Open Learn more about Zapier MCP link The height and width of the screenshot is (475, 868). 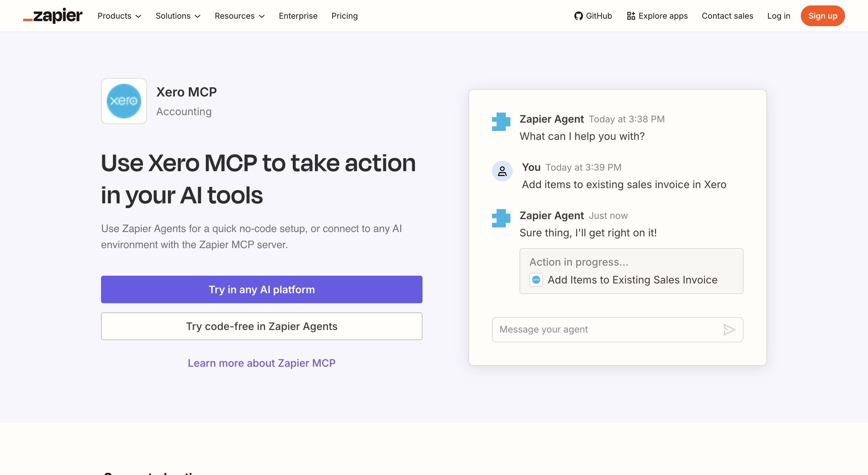coord(261,363)
